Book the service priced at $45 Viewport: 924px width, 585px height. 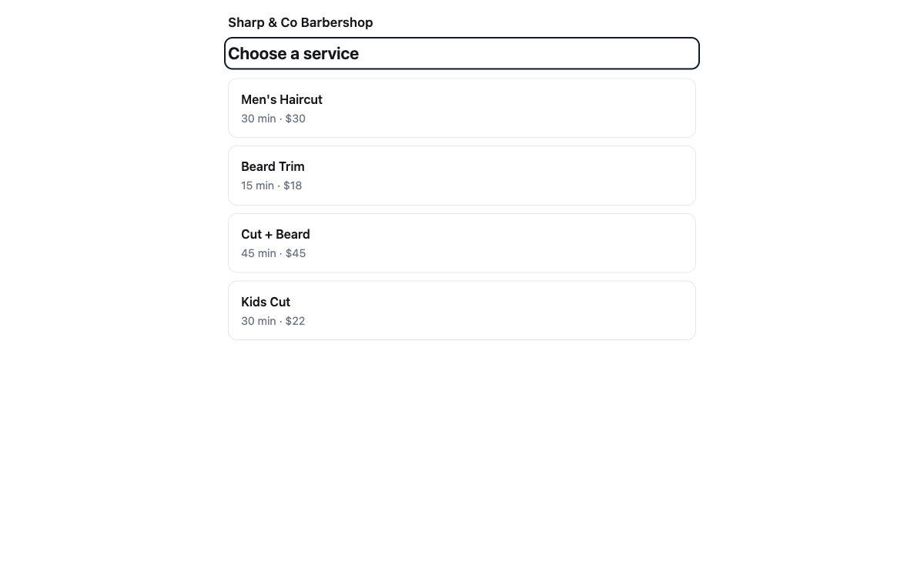[x=462, y=243]
